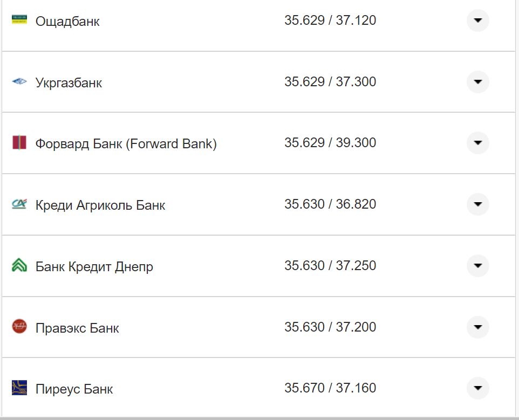Click the Ощадбанк bank name link

(67, 21)
